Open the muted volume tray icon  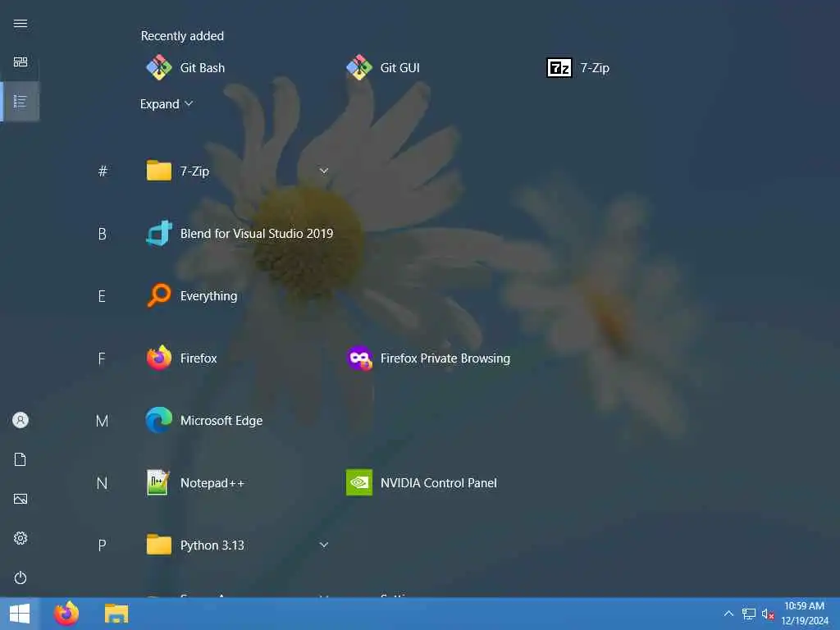coord(768,614)
